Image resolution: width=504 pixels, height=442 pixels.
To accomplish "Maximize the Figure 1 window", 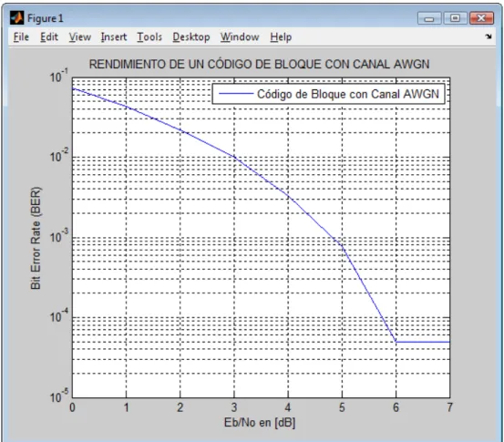I will coord(455,18).
